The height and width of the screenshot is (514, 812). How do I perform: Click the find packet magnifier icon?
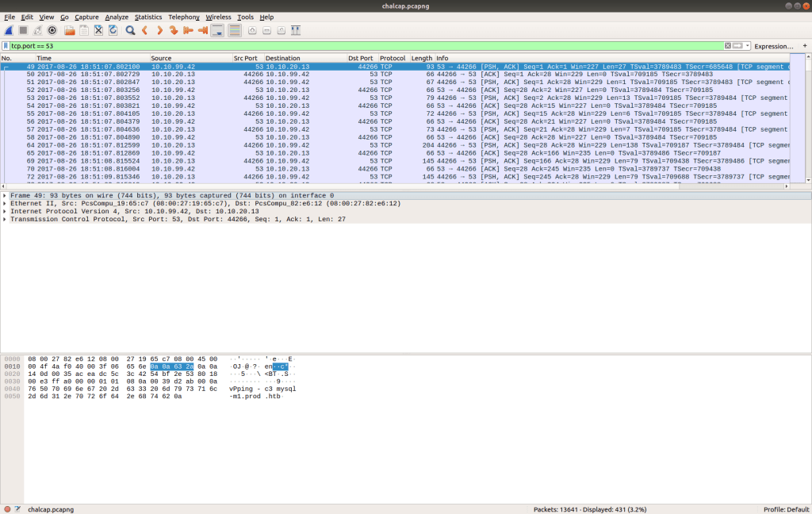pyautogui.click(x=130, y=31)
